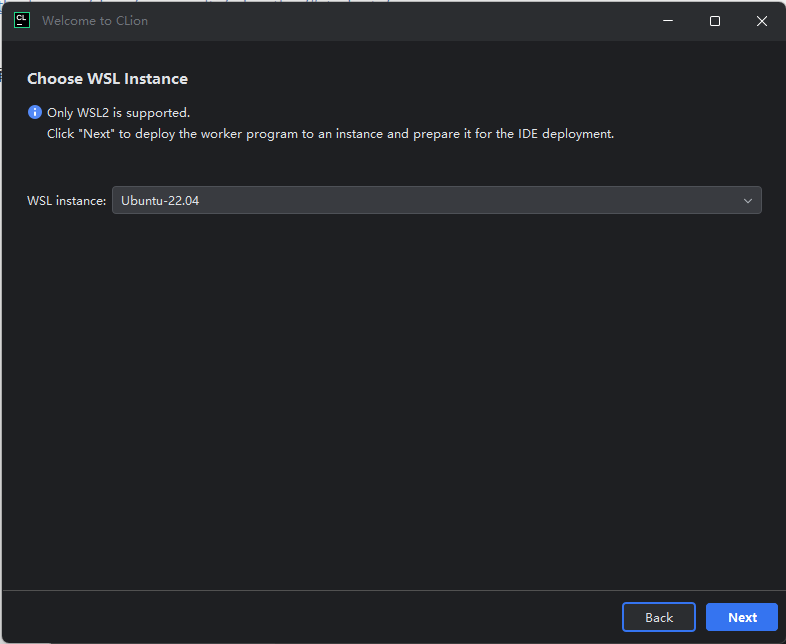Click the CLion logo in title bar

pyautogui.click(x=21, y=20)
